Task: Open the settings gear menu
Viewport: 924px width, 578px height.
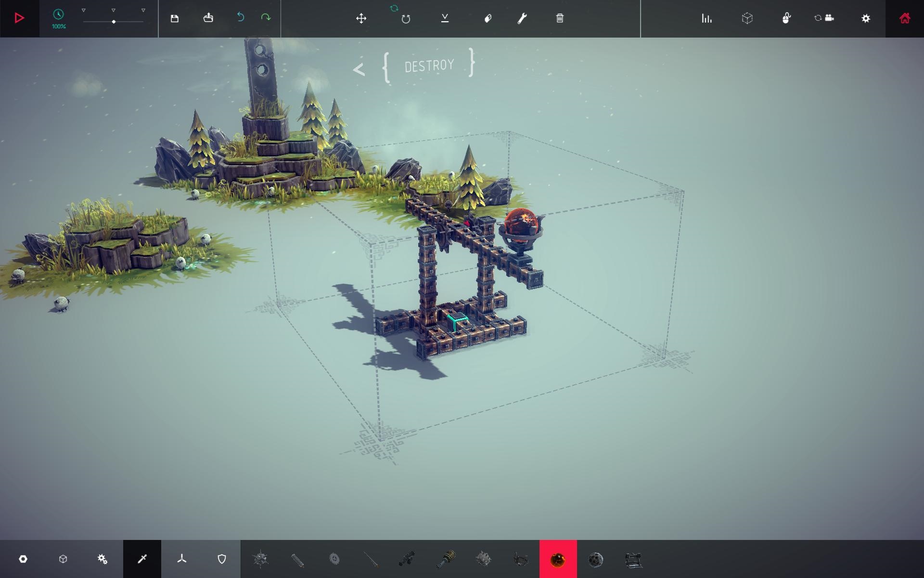Action: pos(866,18)
